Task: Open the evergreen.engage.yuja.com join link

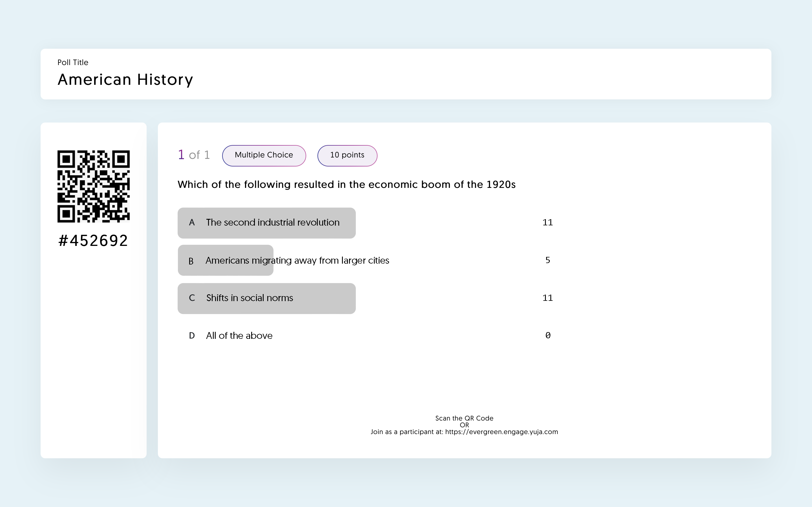Action: click(x=501, y=432)
